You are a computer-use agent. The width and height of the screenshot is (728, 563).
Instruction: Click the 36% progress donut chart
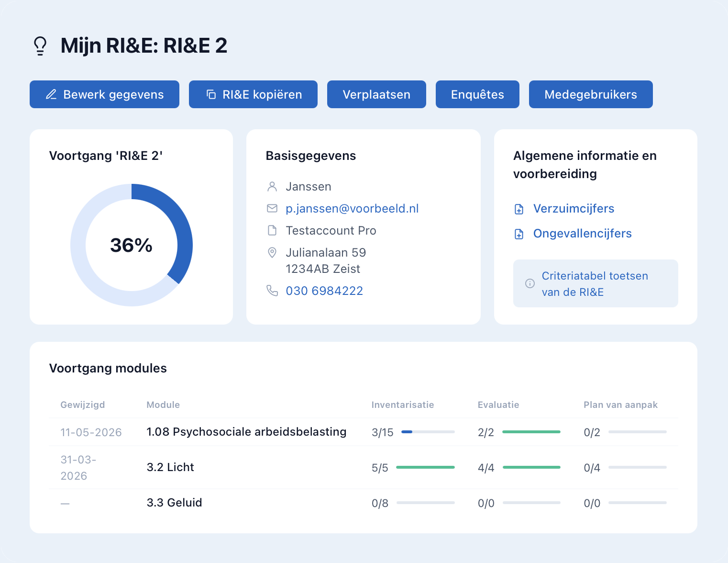[132, 245]
